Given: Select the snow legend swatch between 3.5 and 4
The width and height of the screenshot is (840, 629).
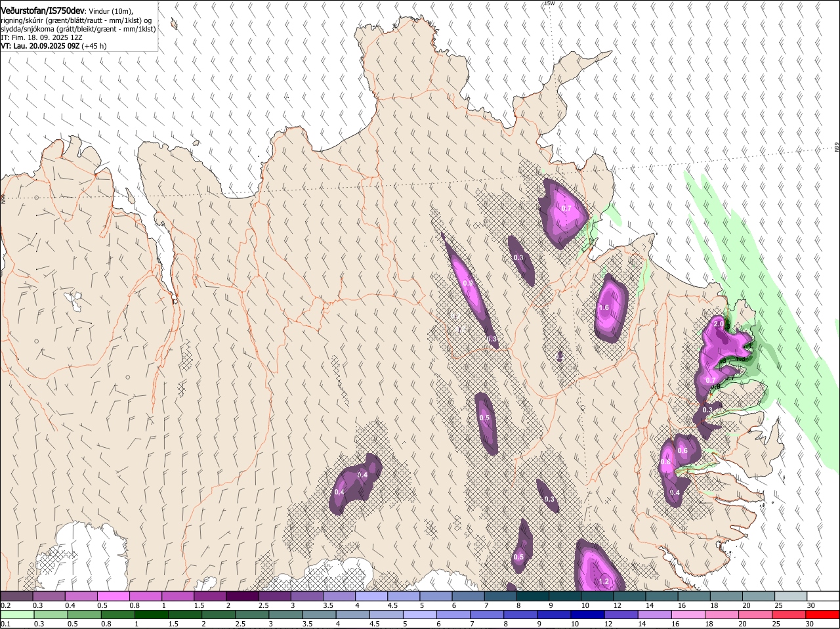Looking at the screenshot, I should [339, 596].
